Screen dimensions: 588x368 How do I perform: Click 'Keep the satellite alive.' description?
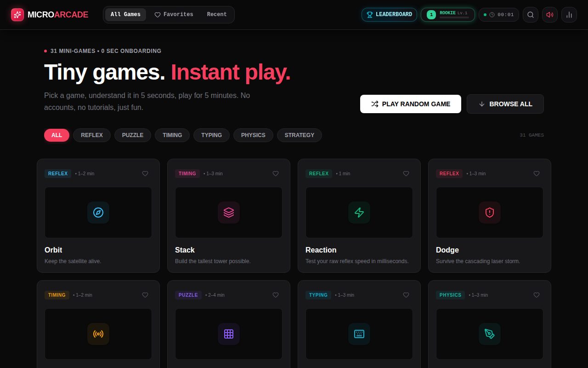click(x=73, y=261)
